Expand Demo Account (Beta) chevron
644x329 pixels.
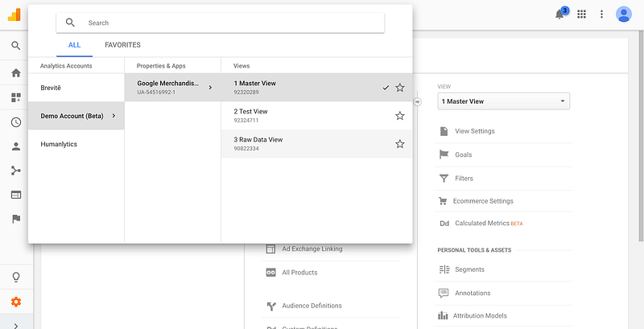click(114, 116)
